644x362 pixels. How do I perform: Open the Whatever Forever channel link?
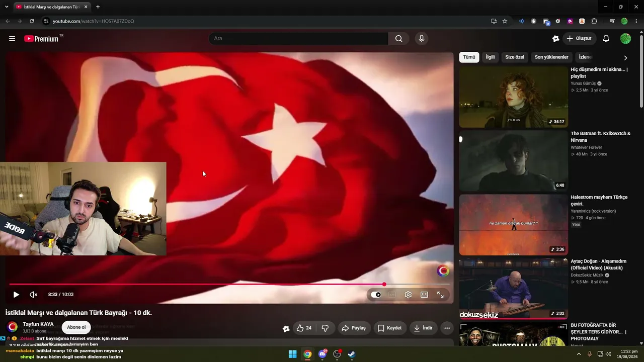586,147
